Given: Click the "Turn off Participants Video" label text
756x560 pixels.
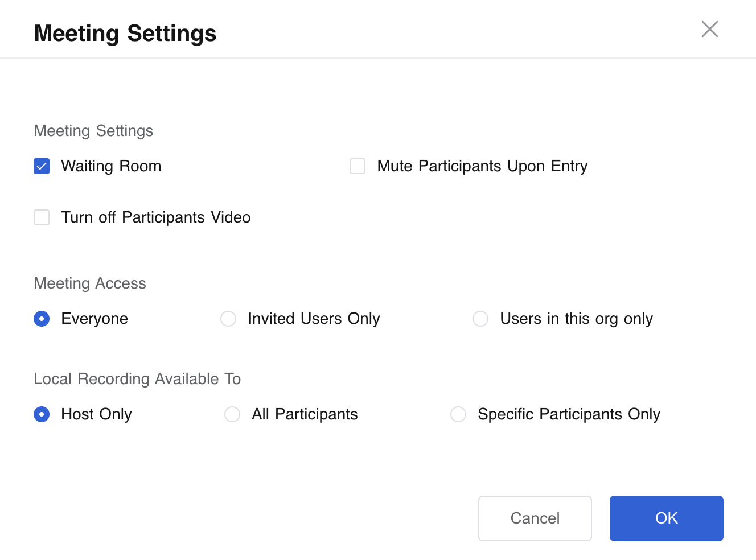Looking at the screenshot, I should 156,217.
